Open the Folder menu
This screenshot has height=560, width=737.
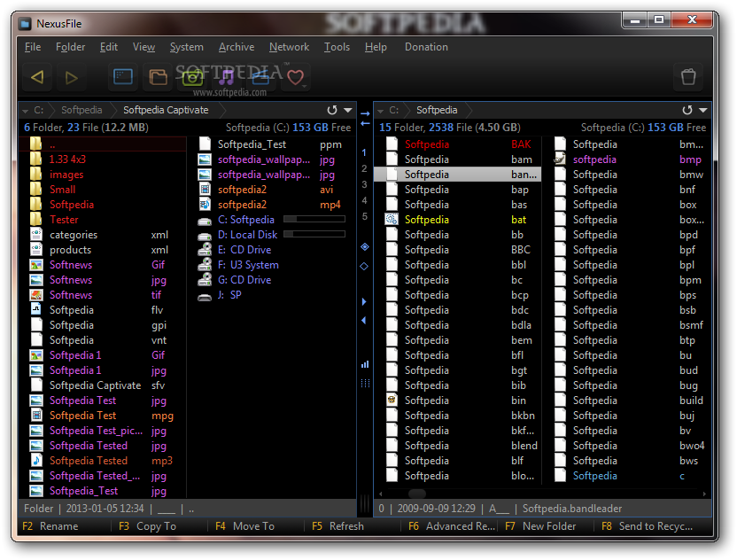71,47
